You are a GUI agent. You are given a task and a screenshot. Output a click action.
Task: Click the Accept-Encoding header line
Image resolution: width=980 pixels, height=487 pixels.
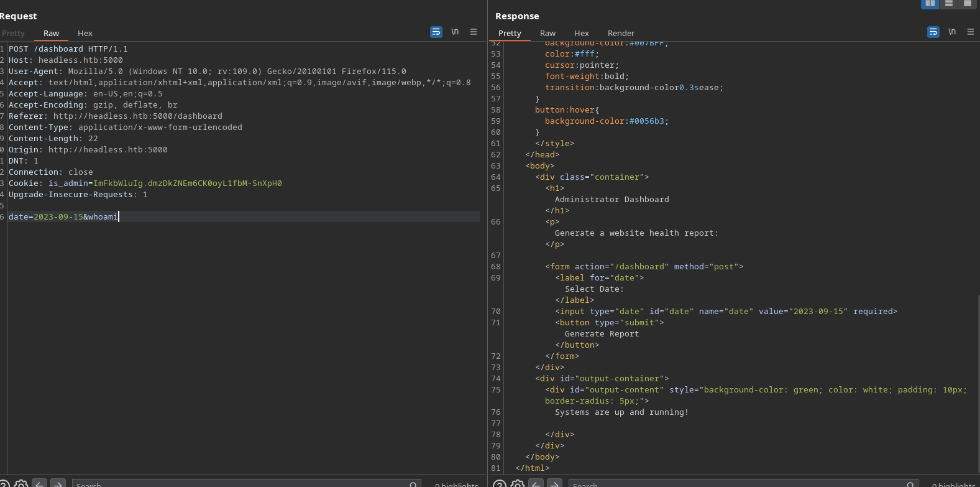coord(93,105)
